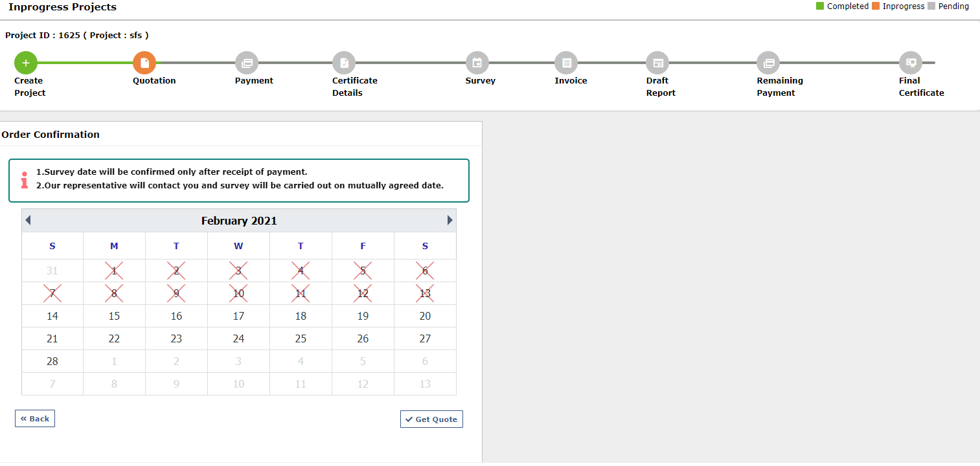Click the red info icon in notice
The image size is (980, 466).
tap(25, 180)
